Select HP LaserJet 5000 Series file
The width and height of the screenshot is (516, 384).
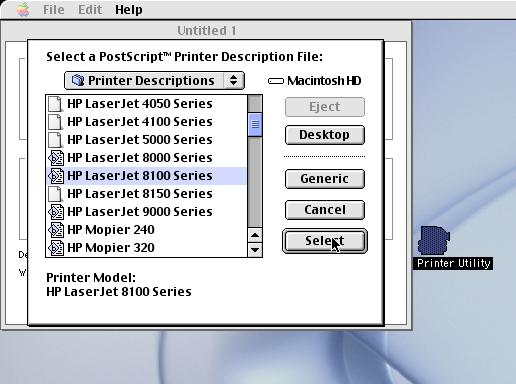pos(147,140)
